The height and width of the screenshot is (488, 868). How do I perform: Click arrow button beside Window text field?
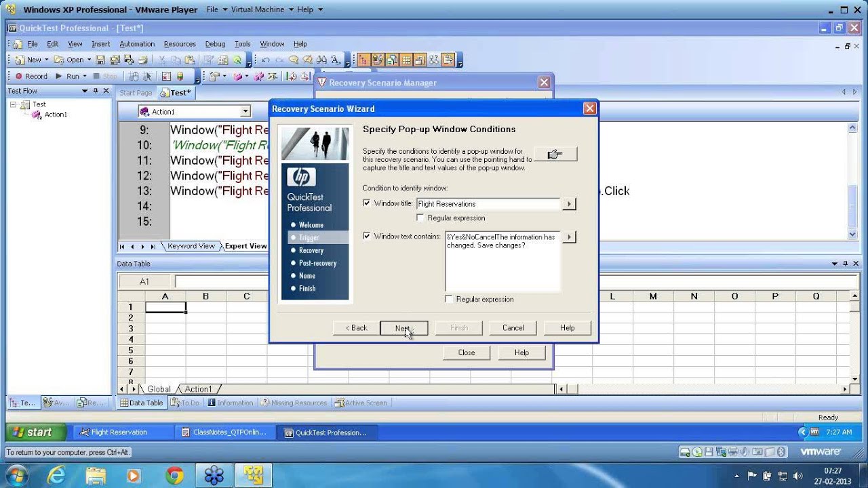569,237
